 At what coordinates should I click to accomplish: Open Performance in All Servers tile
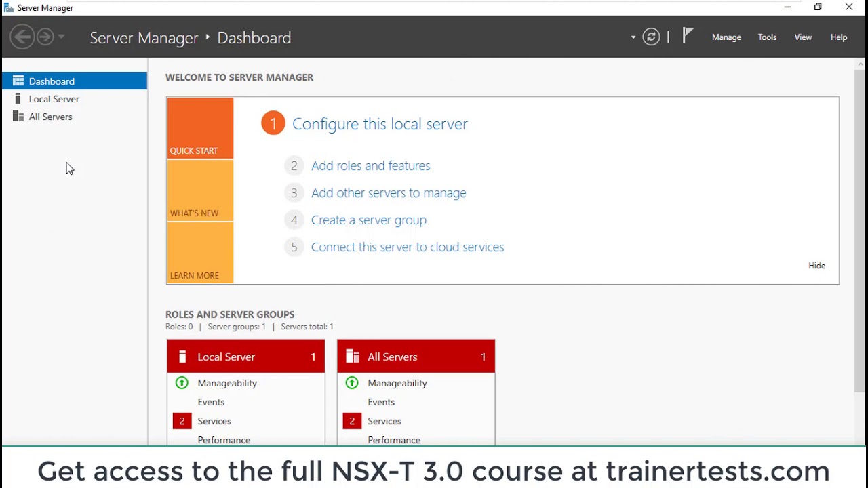click(394, 440)
